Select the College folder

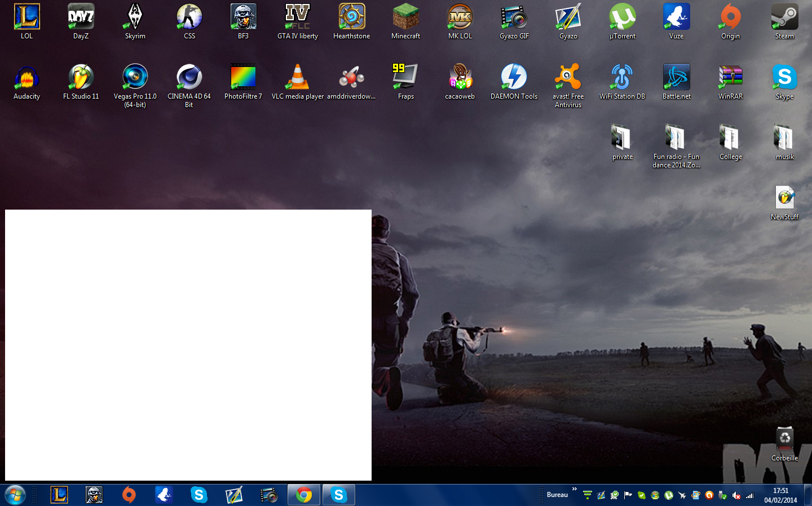coord(731,143)
